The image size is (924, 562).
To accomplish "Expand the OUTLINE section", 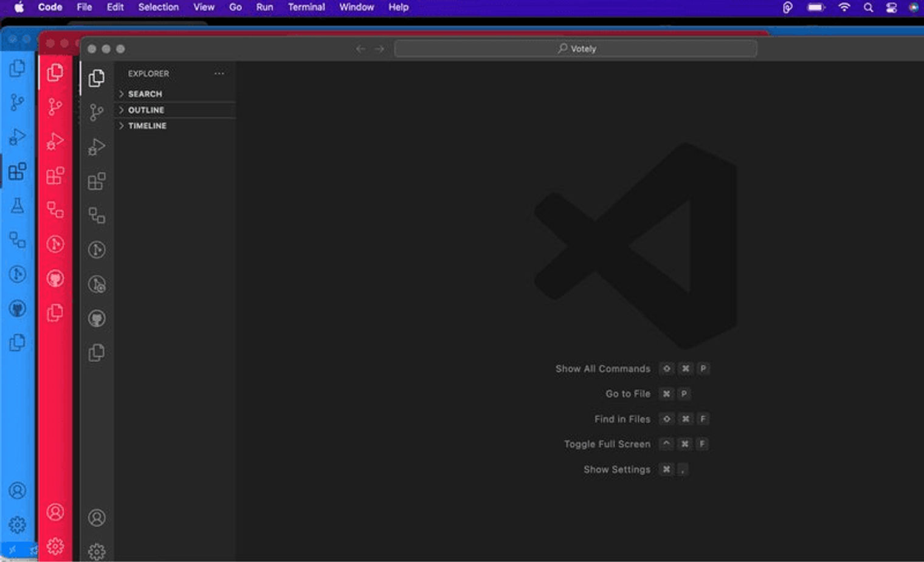I will pyautogui.click(x=175, y=110).
